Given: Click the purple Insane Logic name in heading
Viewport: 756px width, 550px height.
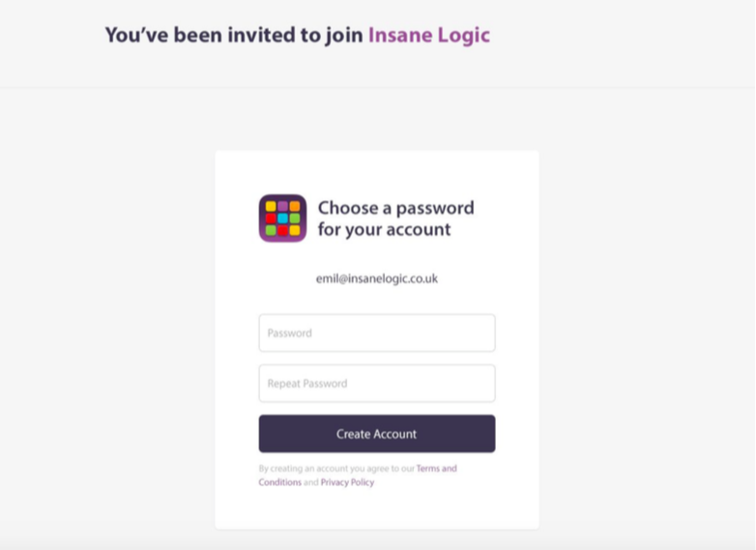Looking at the screenshot, I should pyautogui.click(x=428, y=36).
